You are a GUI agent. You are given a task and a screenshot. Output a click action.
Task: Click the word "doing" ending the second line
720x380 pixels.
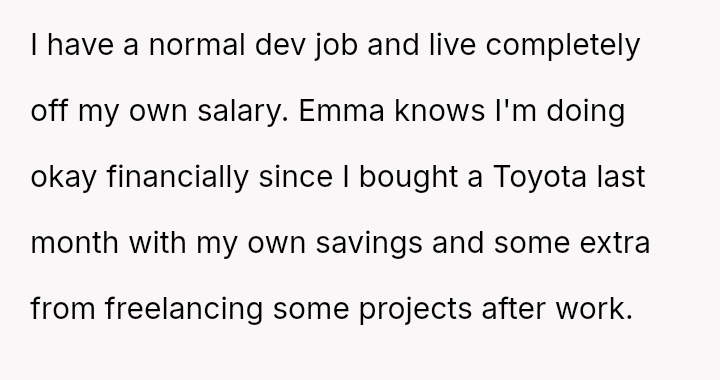tap(585, 111)
